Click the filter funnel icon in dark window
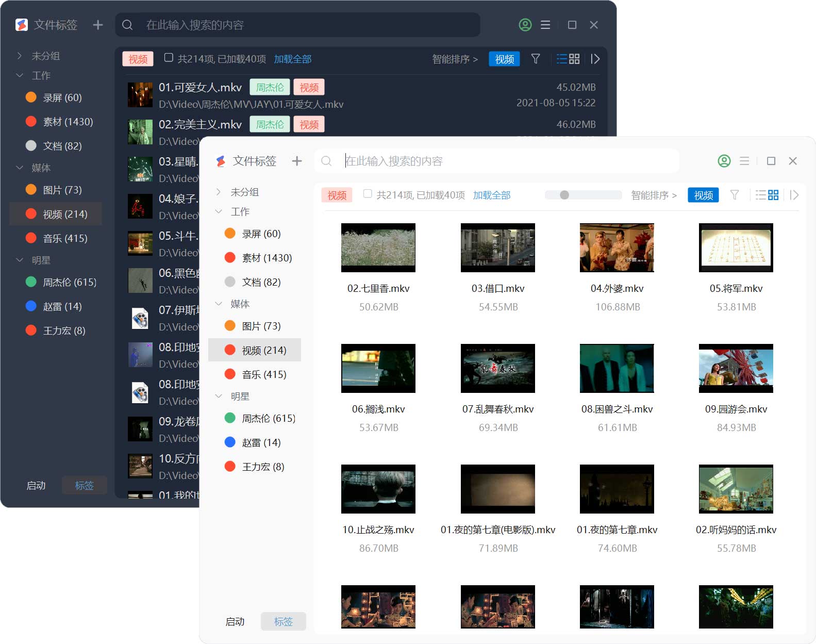816x644 pixels. pos(536,59)
